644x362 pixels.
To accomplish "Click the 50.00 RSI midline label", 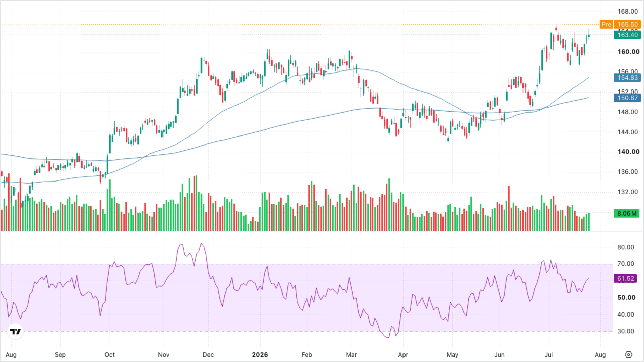I will pyautogui.click(x=626, y=297).
